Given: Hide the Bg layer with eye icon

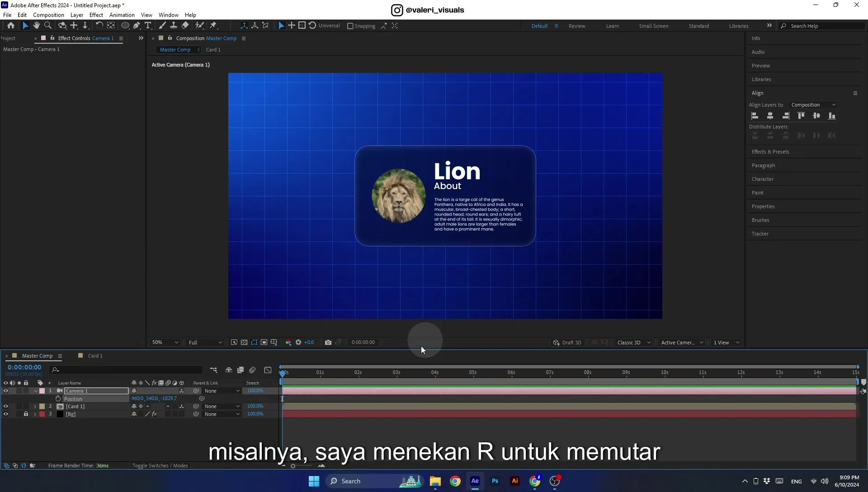Looking at the screenshot, I should click(x=6, y=414).
